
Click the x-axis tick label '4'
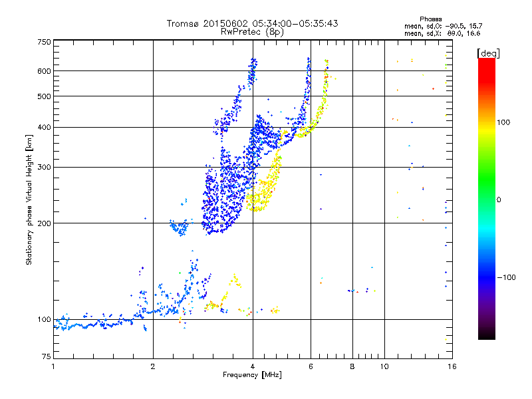coord(253,366)
